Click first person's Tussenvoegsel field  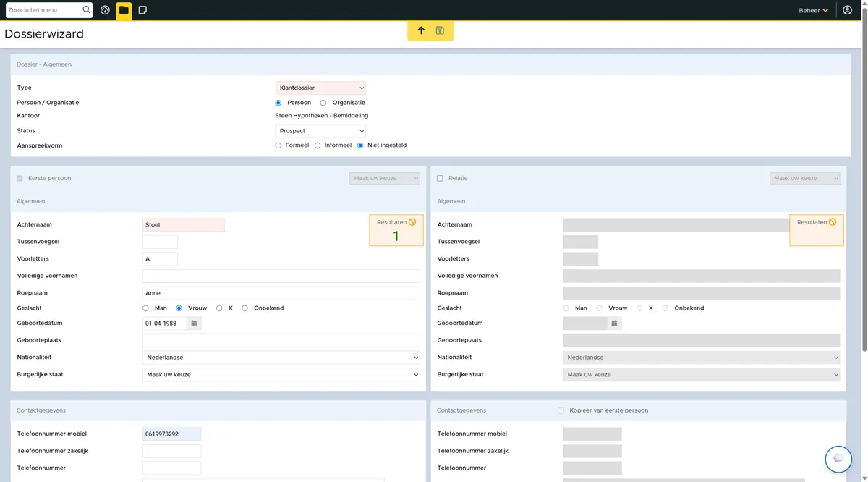(160, 242)
